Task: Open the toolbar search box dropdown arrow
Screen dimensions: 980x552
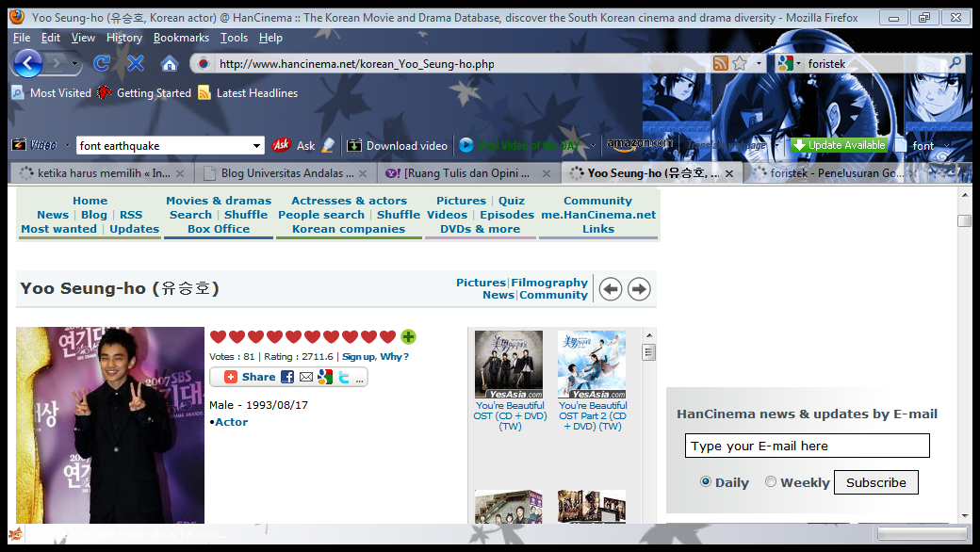Action: [257, 146]
